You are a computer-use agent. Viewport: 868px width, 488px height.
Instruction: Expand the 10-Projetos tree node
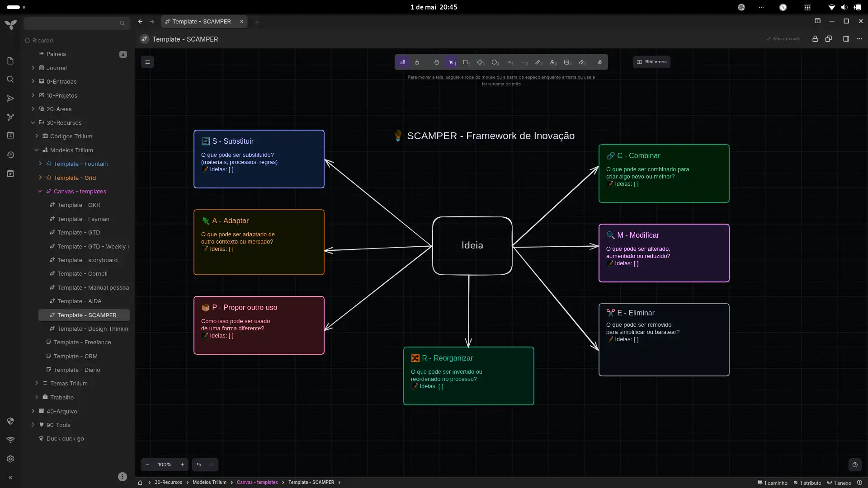pos(33,95)
